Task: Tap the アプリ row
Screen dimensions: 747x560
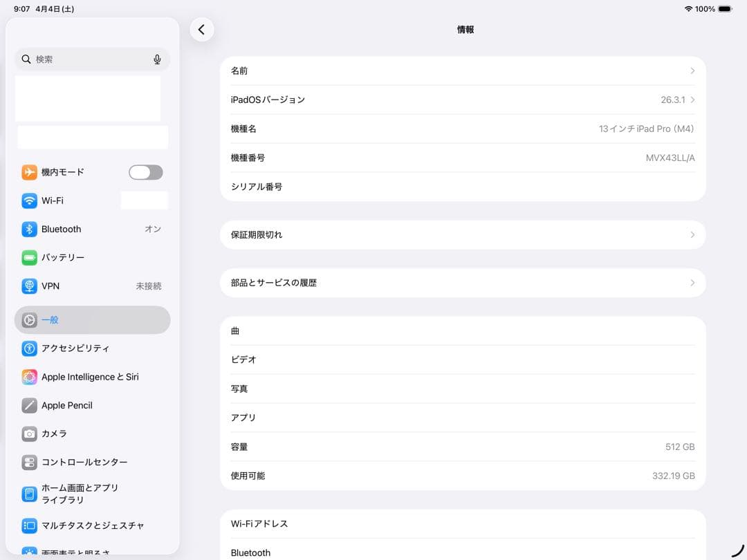Action: pos(463,418)
